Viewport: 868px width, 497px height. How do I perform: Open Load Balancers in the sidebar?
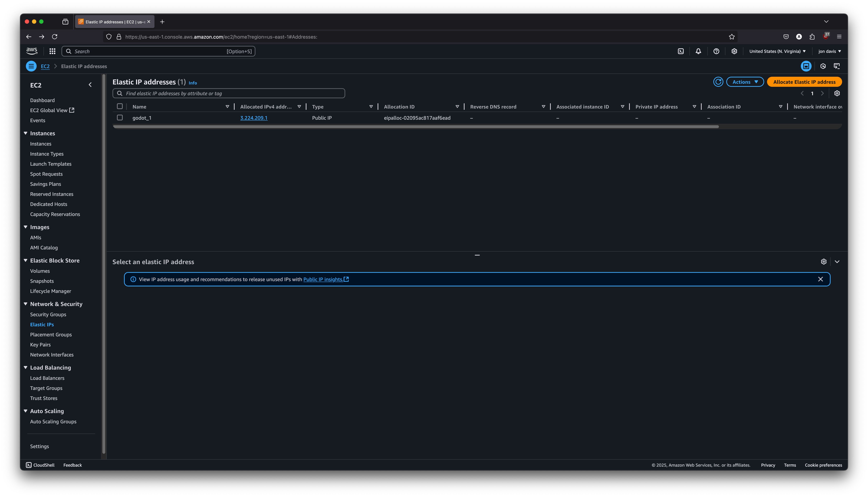(x=47, y=378)
